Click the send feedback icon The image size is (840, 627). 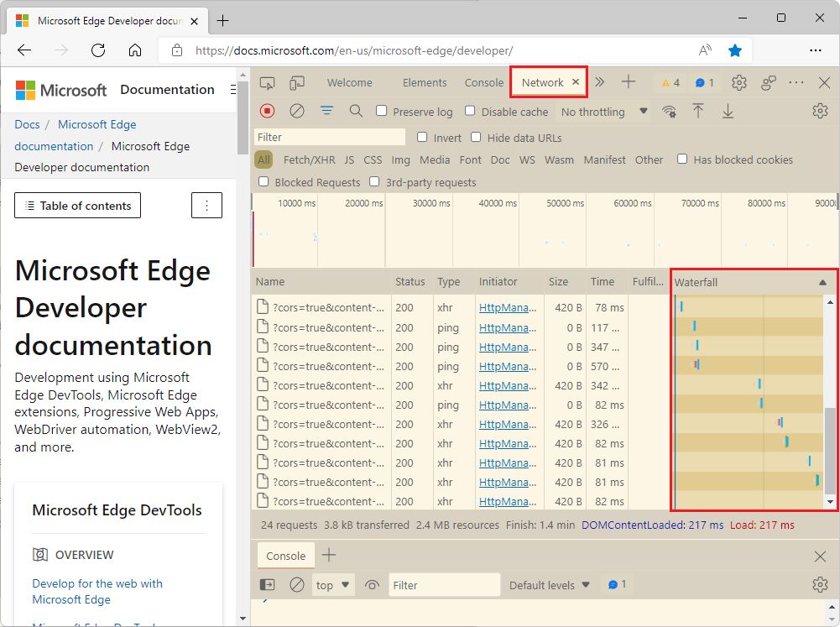point(769,82)
